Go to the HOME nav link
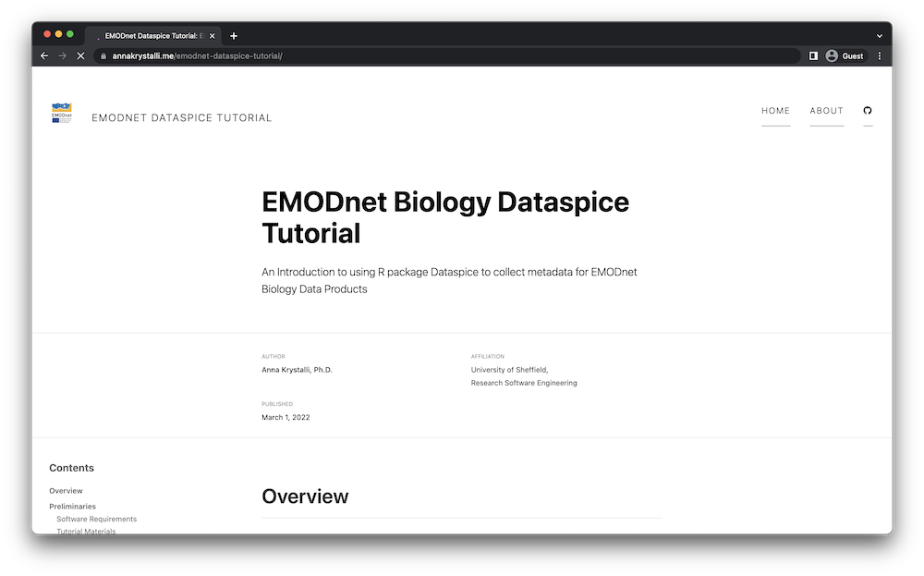 (775, 111)
